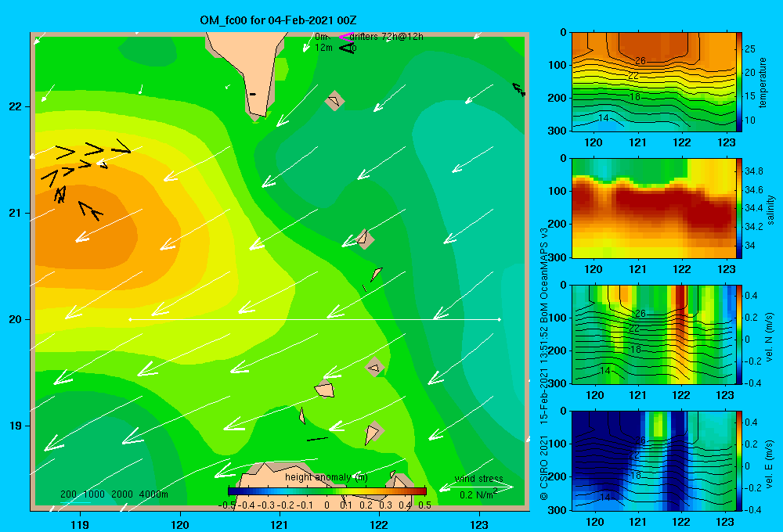Select the "vel. N (m/s)" label
Viewport: 783px width, 532px height.
pyautogui.click(x=770, y=337)
